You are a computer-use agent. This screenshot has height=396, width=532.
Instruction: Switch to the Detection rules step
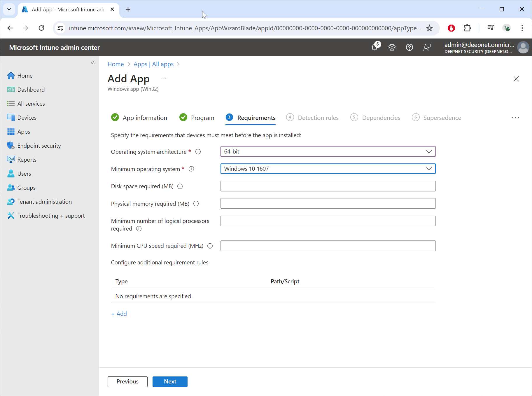318,118
